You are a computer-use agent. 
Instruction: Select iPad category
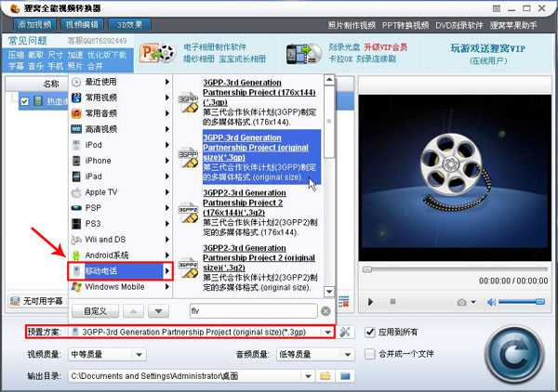121,176
